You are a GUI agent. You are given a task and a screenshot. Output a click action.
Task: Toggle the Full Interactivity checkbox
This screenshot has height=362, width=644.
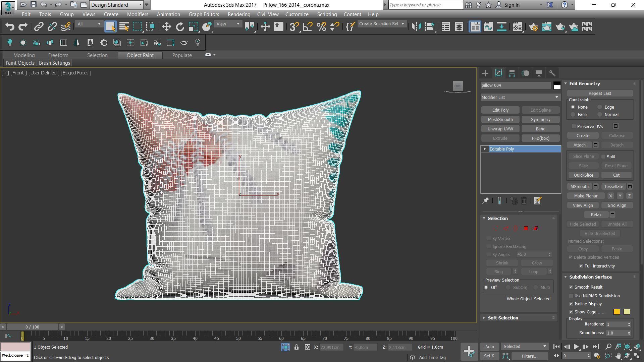pos(581,266)
